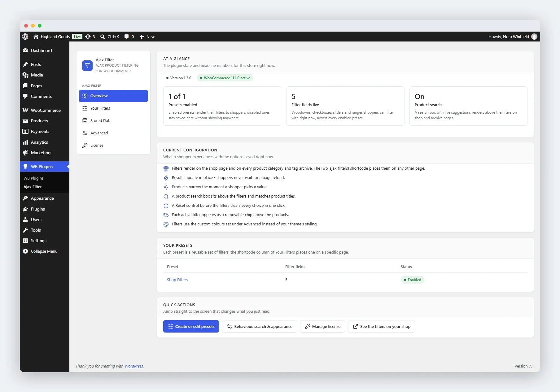Click the 1 of 1 Presets enabled card
This screenshot has height=392, width=560.
point(222,106)
